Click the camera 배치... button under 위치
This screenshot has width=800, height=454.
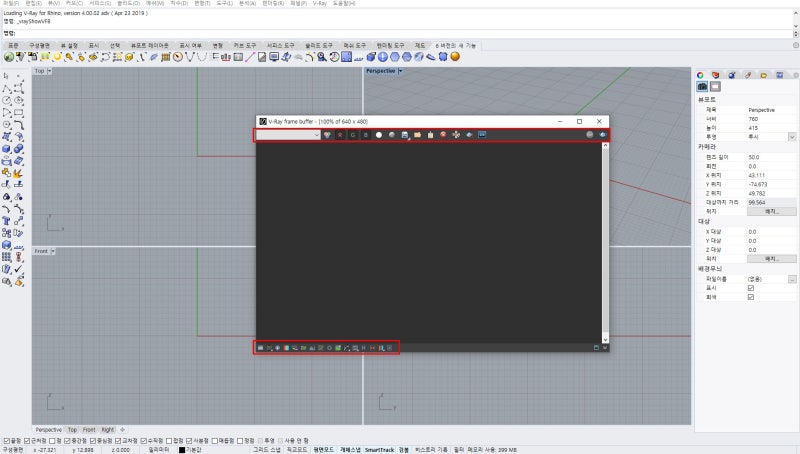pos(771,211)
